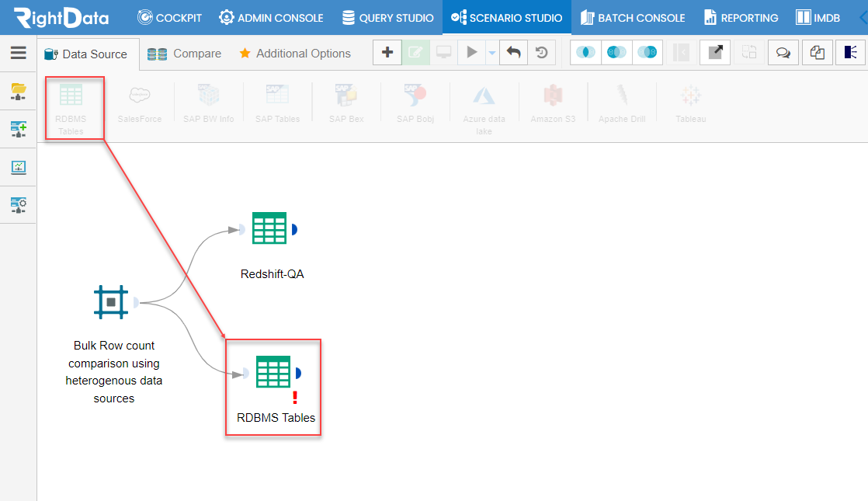Select the Apache Drill data source
Screen dimensions: 868x501
(622, 104)
